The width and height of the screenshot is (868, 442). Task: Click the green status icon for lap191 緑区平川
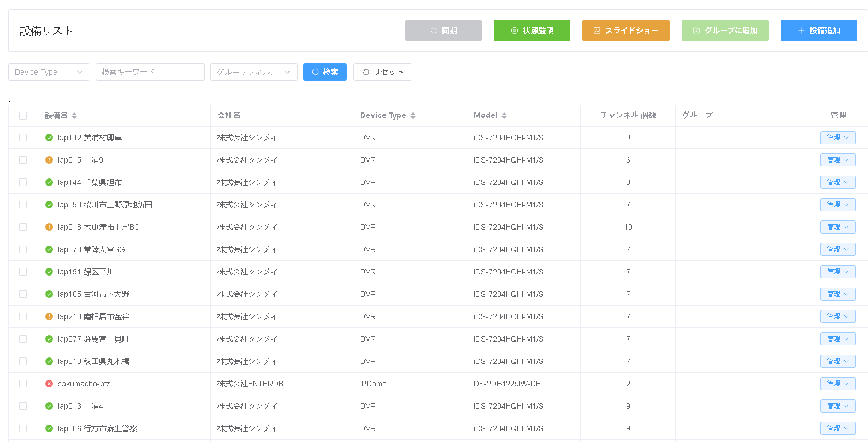point(49,272)
